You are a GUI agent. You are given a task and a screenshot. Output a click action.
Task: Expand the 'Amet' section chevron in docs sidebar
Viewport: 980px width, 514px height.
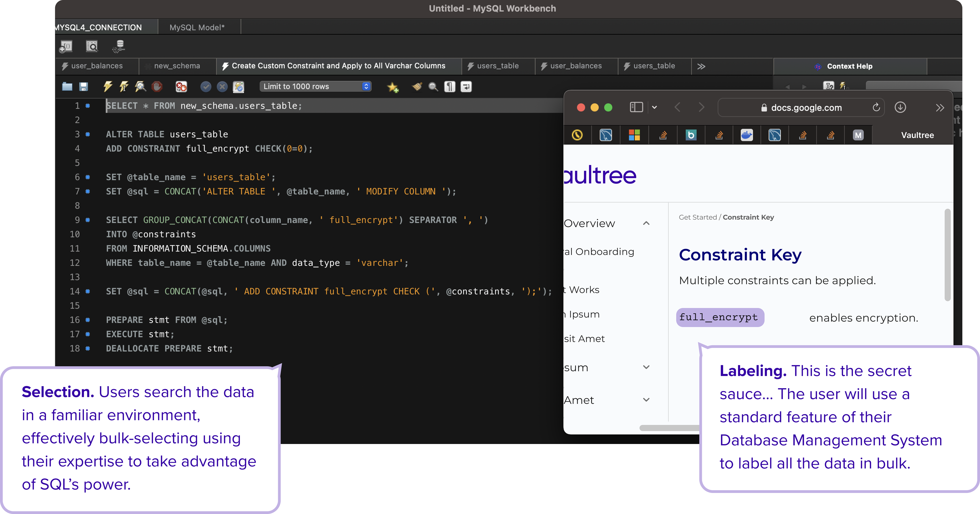tap(646, 400)
